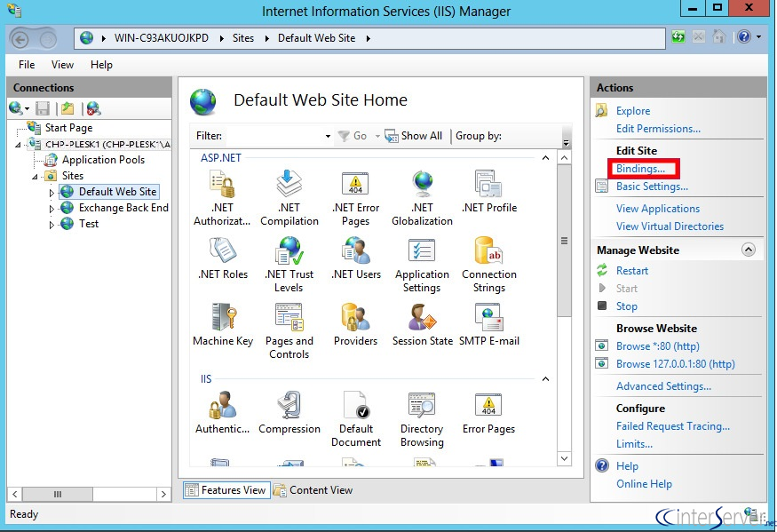Image resolution: width=777 pixels, height=532 pixels.
Task: Open the Filter dropdown arrow
Action: coord(328,136)
